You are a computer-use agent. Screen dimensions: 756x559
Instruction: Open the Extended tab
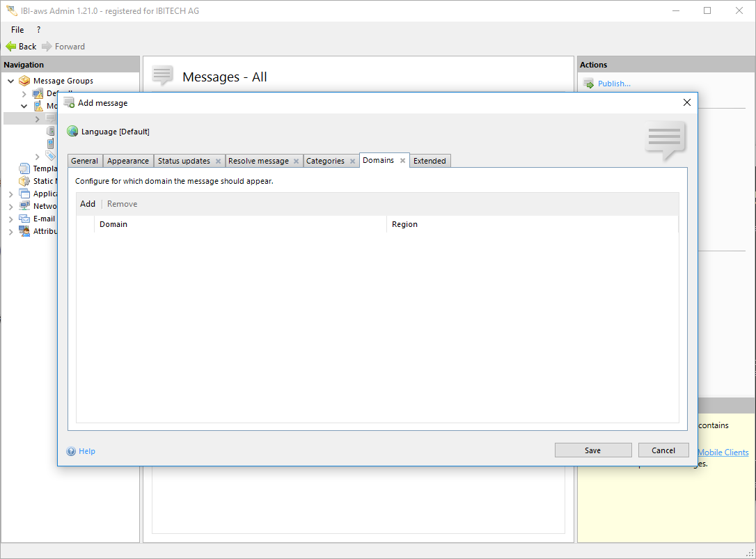(430, 161)
